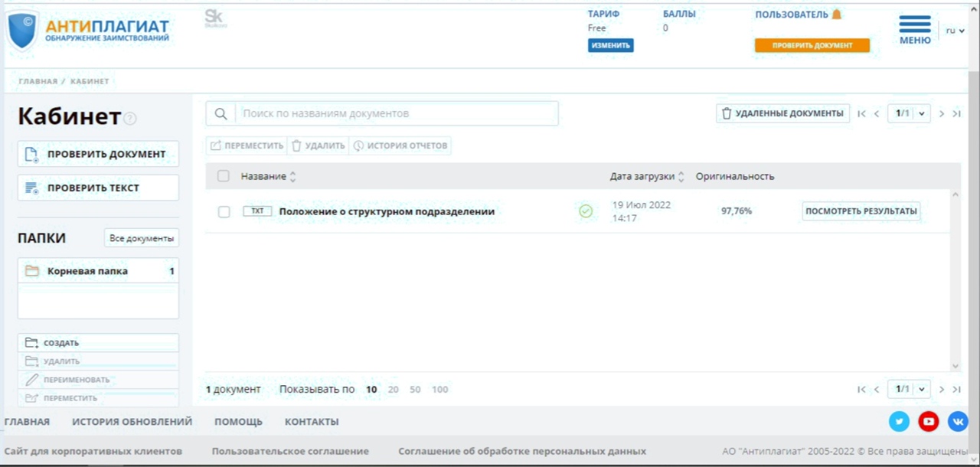980x467 pixels.
Task: Go to previous page in top pager
Action: [877, 113]
